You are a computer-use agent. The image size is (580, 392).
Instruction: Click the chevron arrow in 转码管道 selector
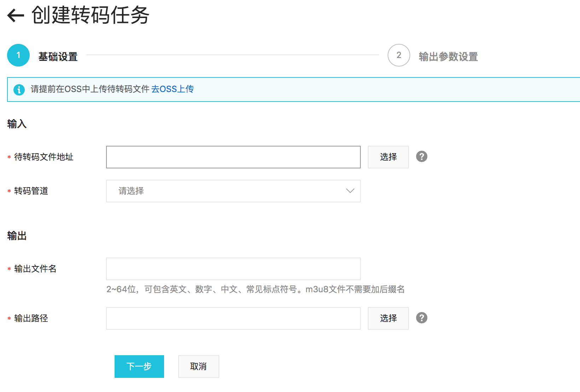(x=350, y=191)
